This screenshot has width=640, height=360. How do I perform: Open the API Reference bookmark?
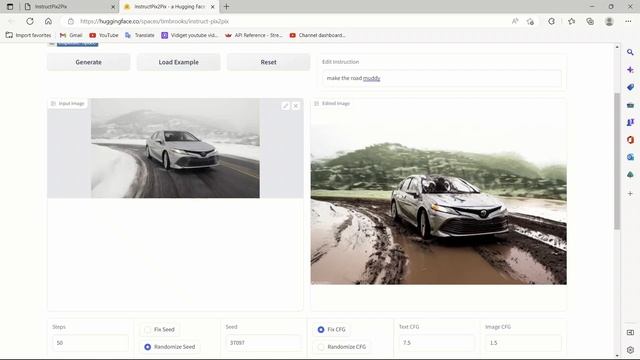click(x=253, y=35)
